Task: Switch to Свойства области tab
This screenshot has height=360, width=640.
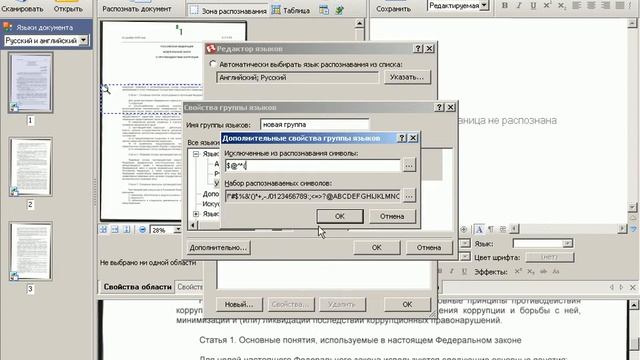Action: pos(138,287)
